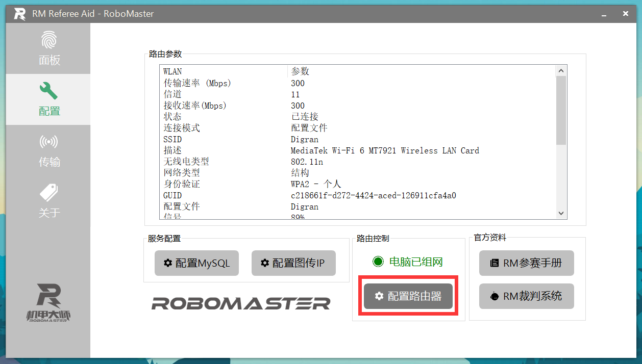642x364 pixels.
Task: Open the RM裁判系统 button
Action: click(527, 296)
